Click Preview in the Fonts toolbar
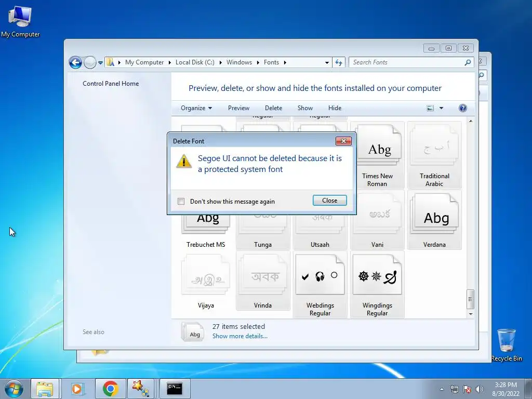 click(238, 108)
